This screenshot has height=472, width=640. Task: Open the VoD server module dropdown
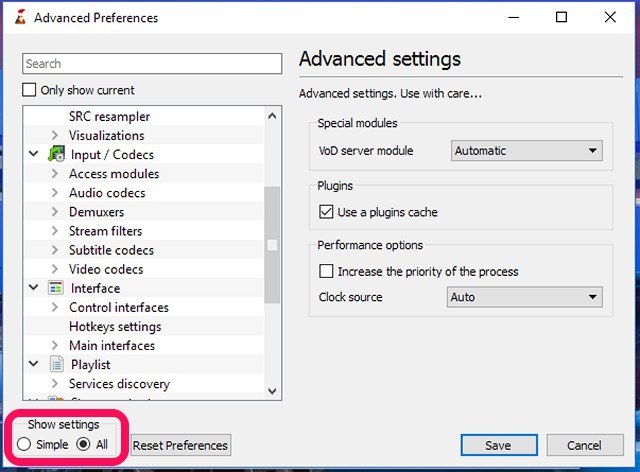[x=526, y=151]
